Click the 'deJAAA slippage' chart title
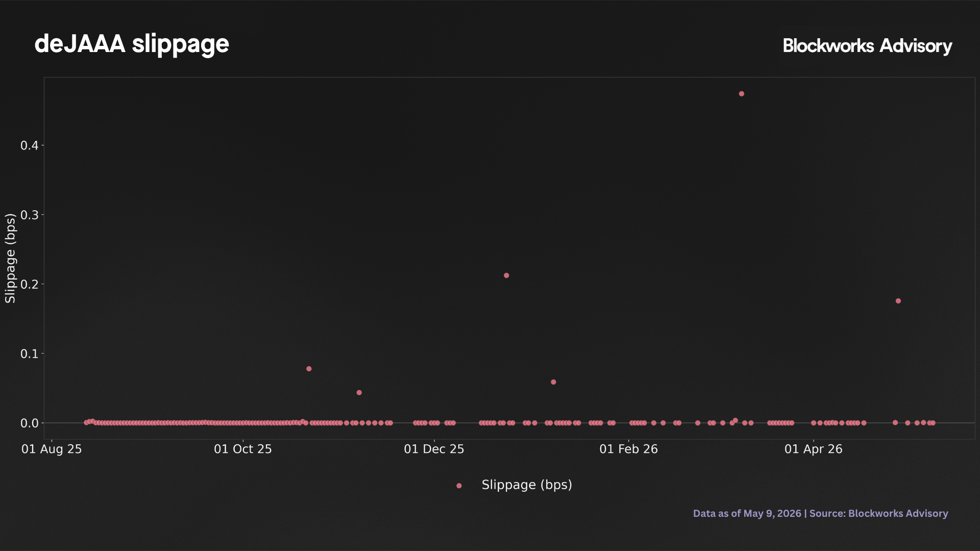 [x=132, y=44]
